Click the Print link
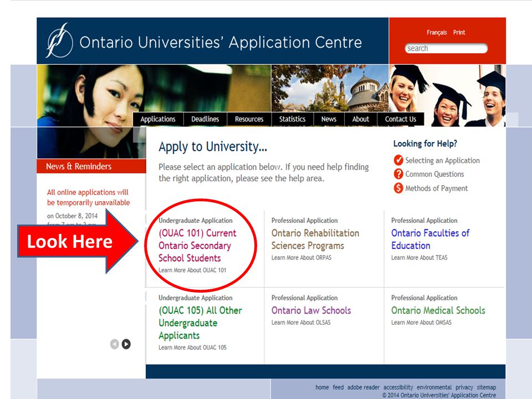532x399 pixels. (459, 33)
